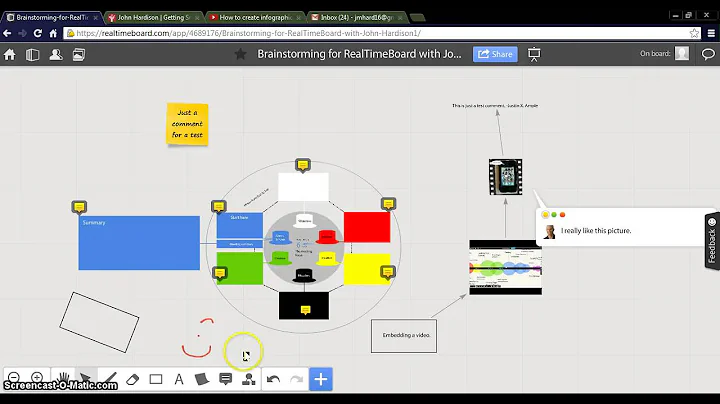Select the 'Embedding a video.' text box

[404, 336]
